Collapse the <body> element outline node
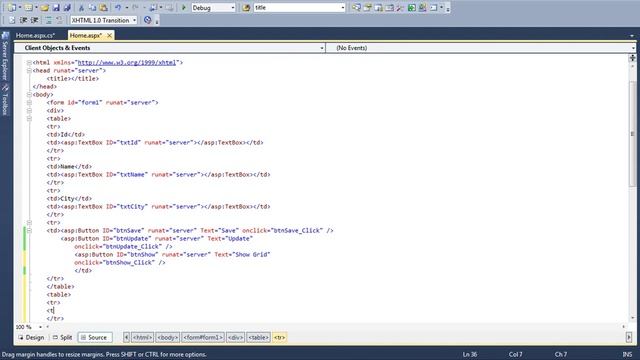 tap(29, 94)
